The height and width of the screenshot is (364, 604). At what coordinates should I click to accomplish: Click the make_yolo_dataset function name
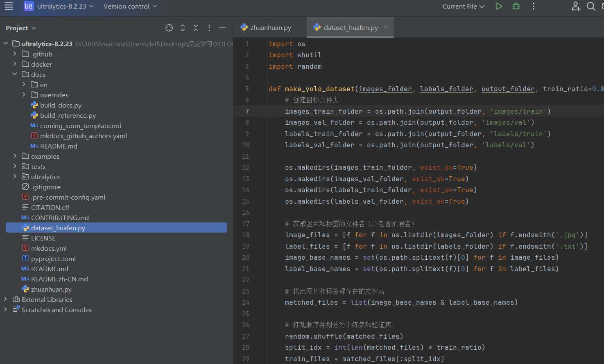[x=320, y=89]
